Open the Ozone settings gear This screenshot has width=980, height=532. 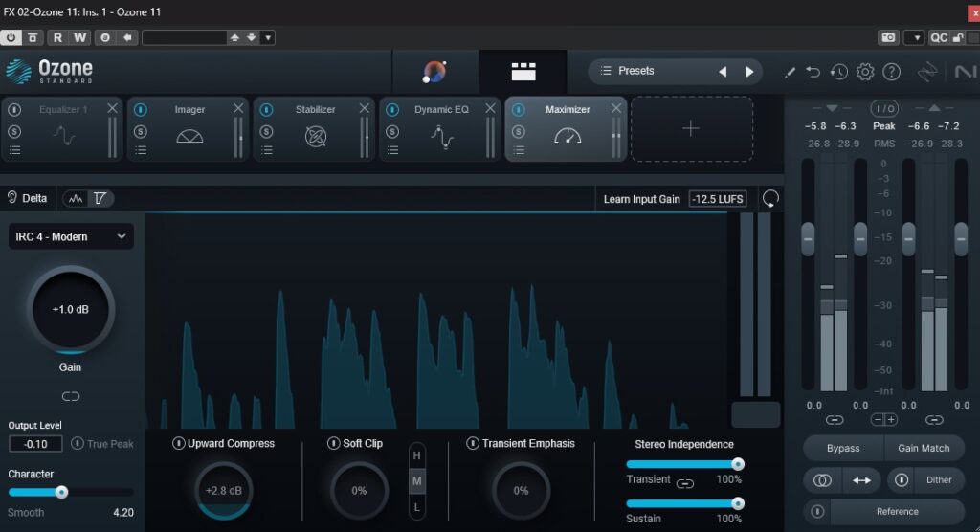(865, 72)
